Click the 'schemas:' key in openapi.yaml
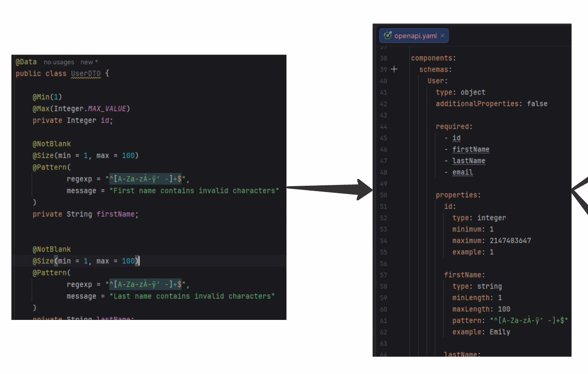The image size is (588, 374). [x=436, y=70]
